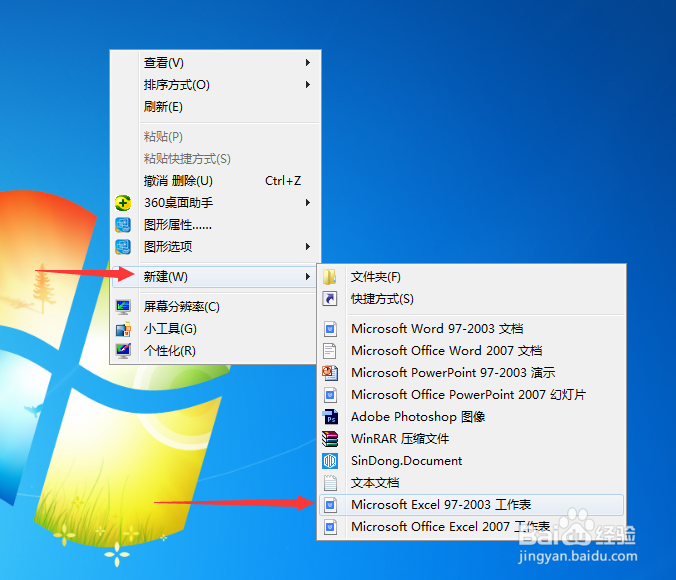
Task: Click the personalize icon beside 个性化
Action: tap(123, 351)
